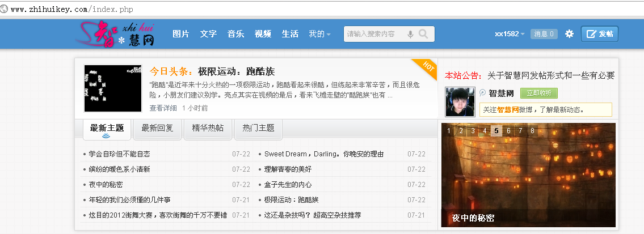Open the 生活 navigation menu

pyautogui.click(x=290, y=34)
